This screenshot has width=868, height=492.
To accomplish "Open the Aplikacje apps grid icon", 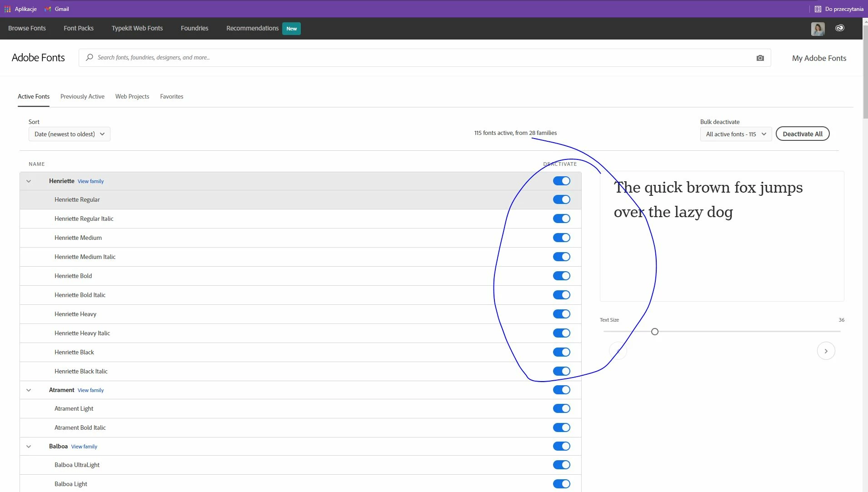I will click(7, 9).
